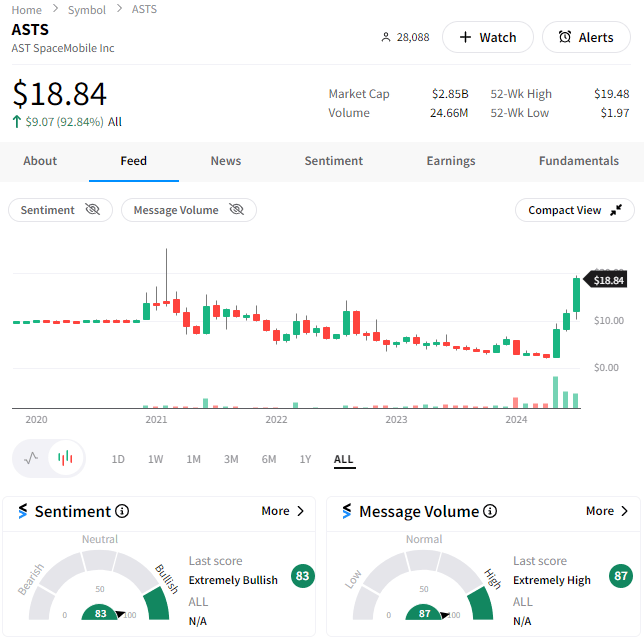
Task: Set chart range to 1D
Action: [118, 459]
